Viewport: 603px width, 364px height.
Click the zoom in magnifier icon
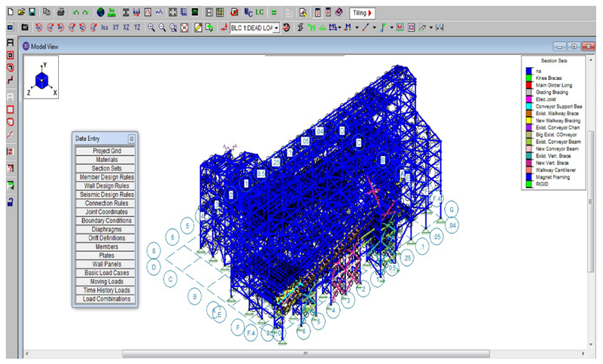tap(152, 28)
